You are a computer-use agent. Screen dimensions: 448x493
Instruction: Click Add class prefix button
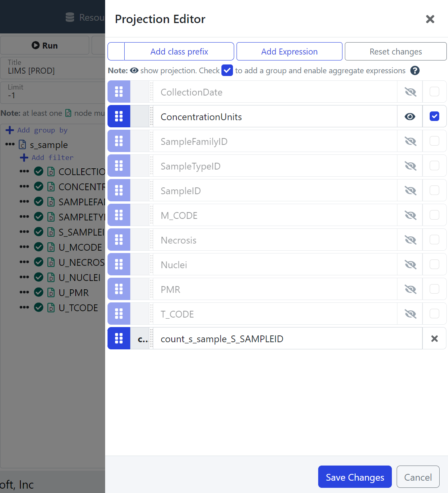tap(179, 52)
